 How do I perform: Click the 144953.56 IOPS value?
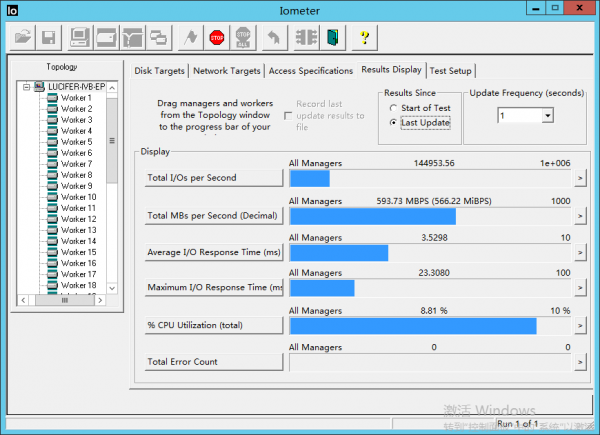pyautogui.click(x=434, y=163)
